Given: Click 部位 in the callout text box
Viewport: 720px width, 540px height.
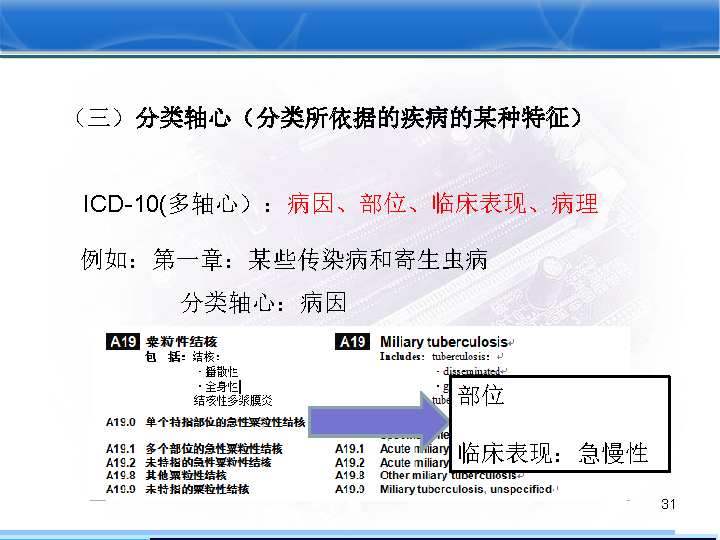Looking at the screenshot, I should point(481,396).
